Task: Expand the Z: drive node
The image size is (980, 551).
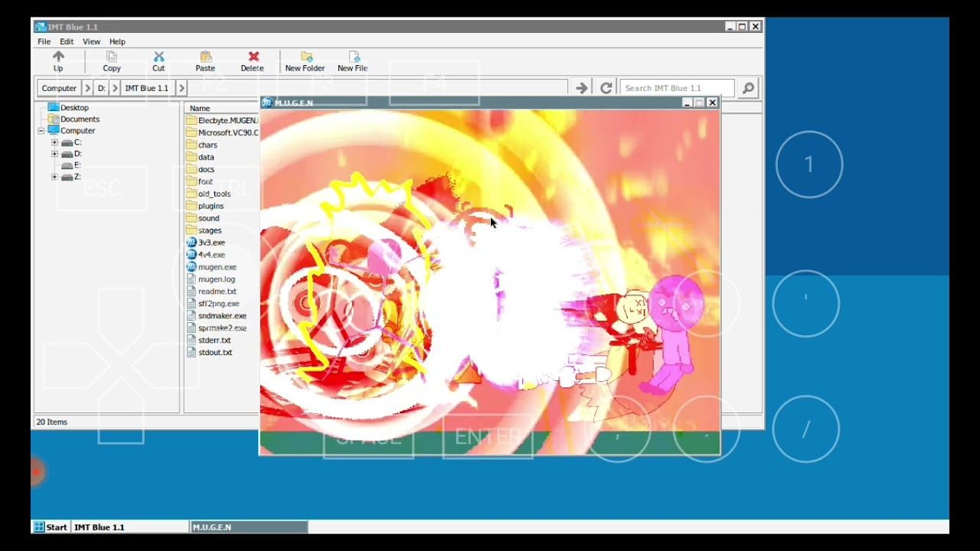Action: pos(54,177)
